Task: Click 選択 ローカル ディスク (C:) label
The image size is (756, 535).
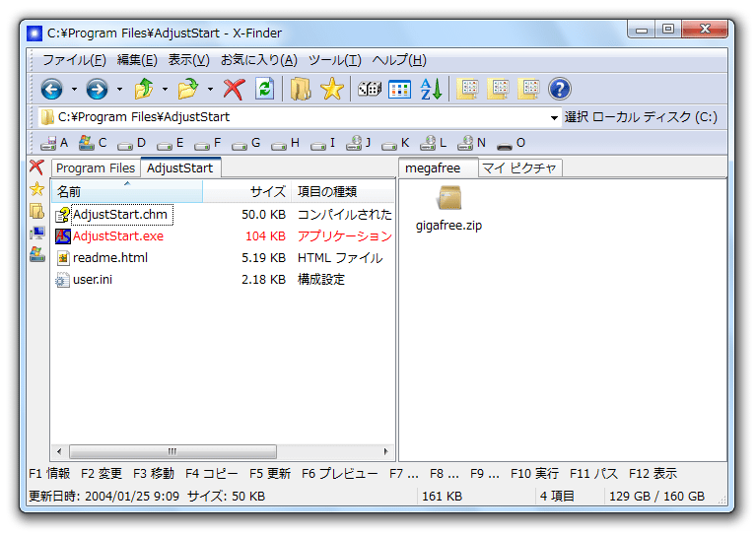Action: click(641, 117)
